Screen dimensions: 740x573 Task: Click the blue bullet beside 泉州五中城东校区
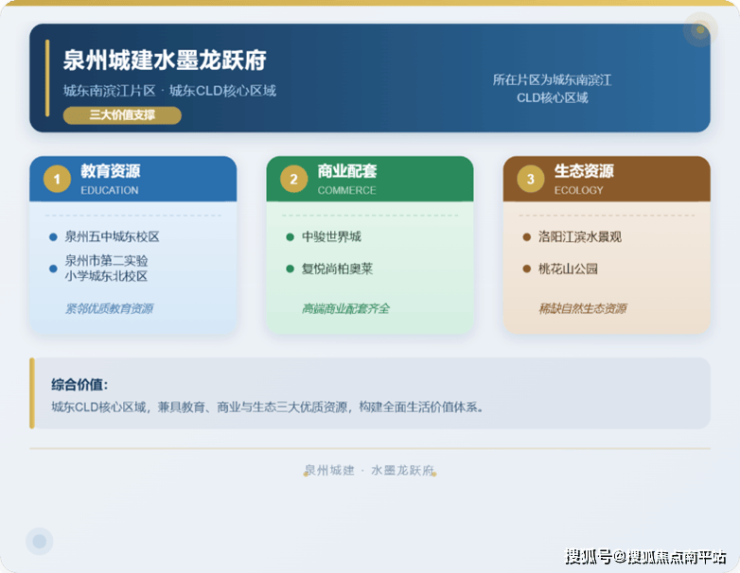53,237
